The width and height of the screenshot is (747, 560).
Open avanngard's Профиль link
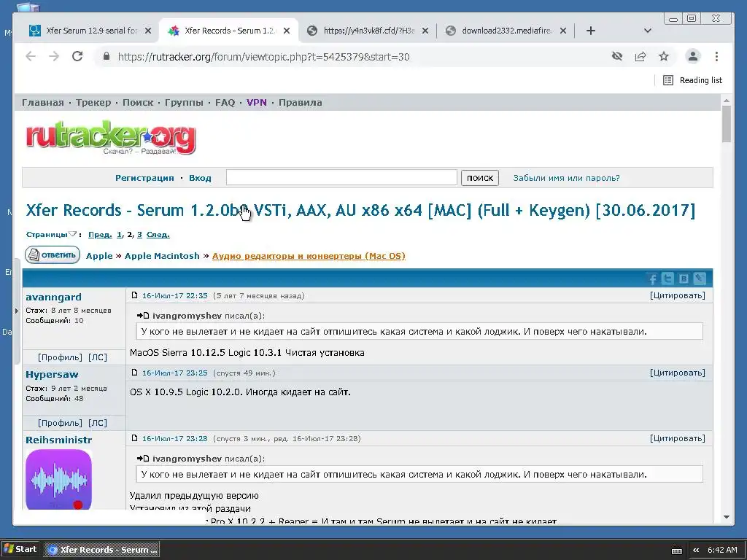pyautogui.click(x=60, y=357)
